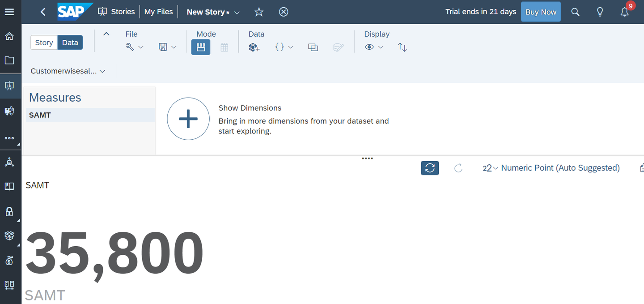644x304 pixels.
Task: Click the Buy Now button
Action: point(541,12)
